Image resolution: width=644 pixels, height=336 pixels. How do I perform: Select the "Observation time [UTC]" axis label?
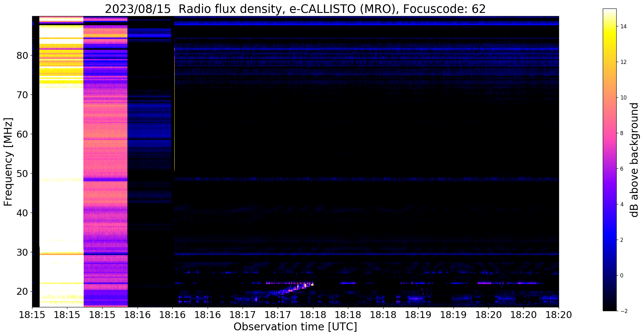coord(295,327)
